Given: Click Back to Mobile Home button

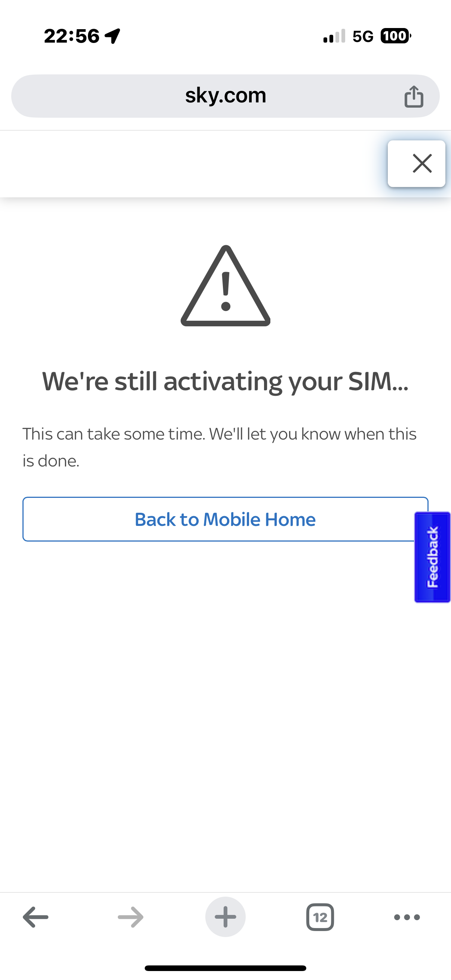Looking at the screenshot, I should pyautogui.click(x=225, y=519).
